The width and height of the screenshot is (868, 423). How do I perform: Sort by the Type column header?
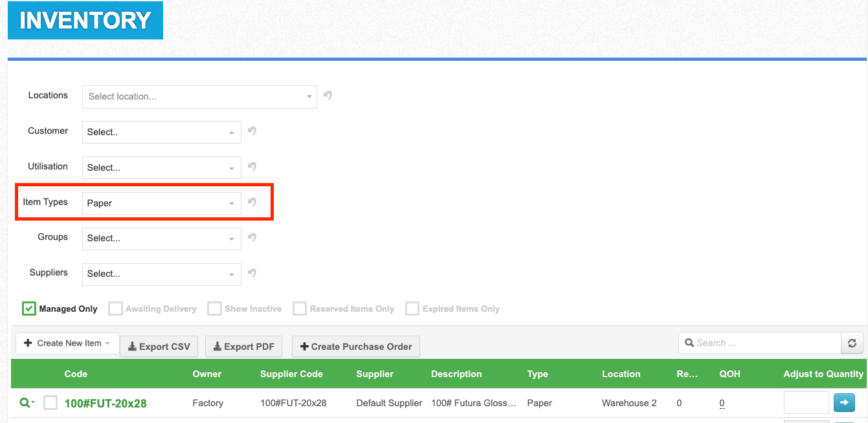tap(538, 374)
